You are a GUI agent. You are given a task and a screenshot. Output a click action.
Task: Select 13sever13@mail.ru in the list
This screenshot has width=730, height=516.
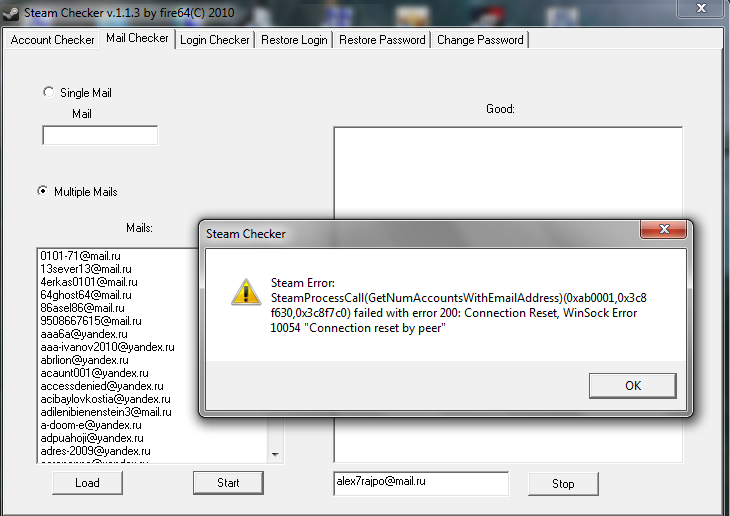coord(86,269)
